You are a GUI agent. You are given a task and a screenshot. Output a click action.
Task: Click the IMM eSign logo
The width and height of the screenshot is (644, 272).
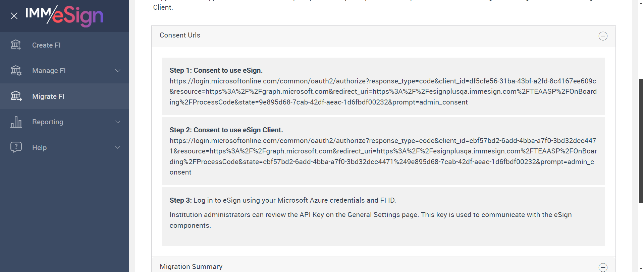tap(64, 15)
